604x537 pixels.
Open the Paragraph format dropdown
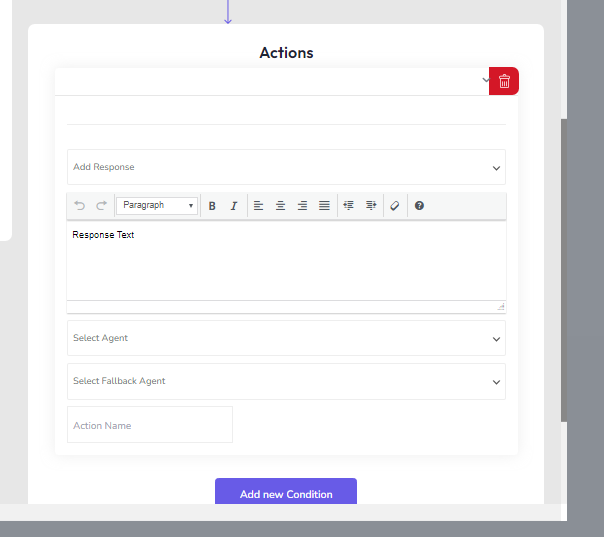coord(157,205)
